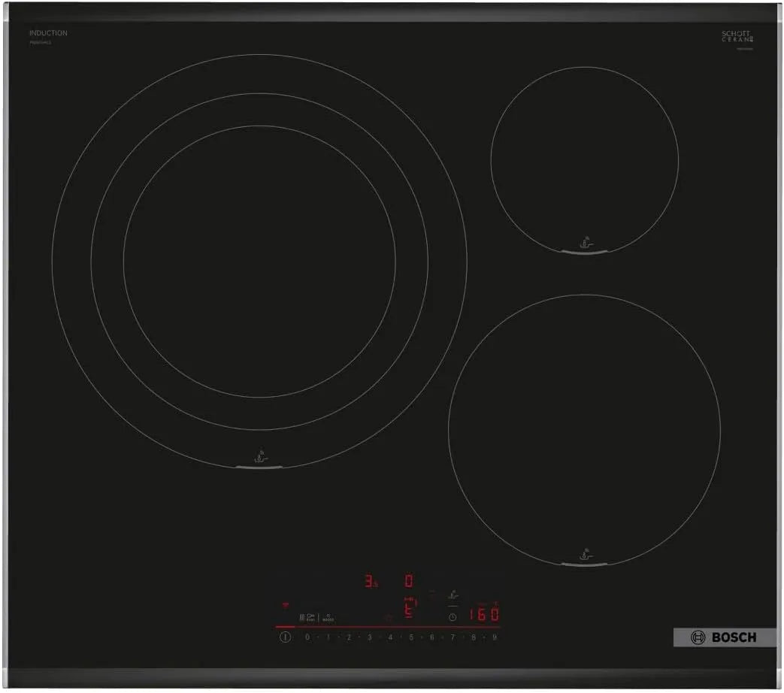Image resolution: width=784 pixels, height=693 pixels.
Task: Set power level 7 on touch strip
Action: click(x=453, y=637)
